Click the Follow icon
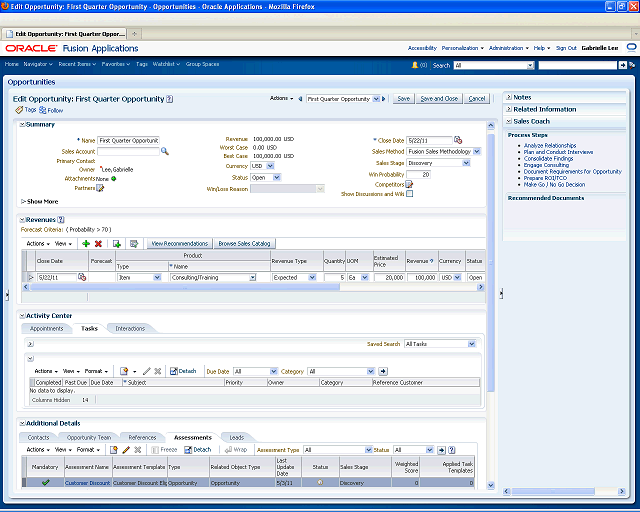The image size is (640, 512). coord(42,110)
